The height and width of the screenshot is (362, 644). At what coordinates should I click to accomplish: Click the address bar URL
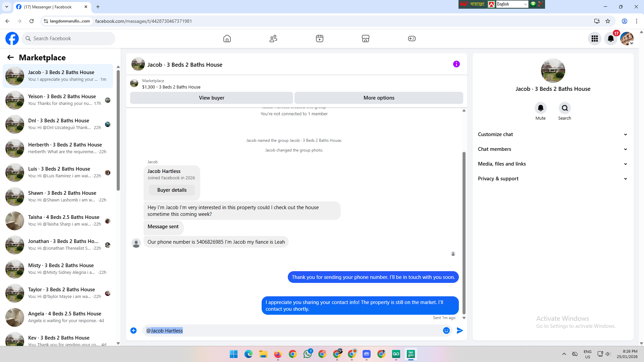pos(144,21)
